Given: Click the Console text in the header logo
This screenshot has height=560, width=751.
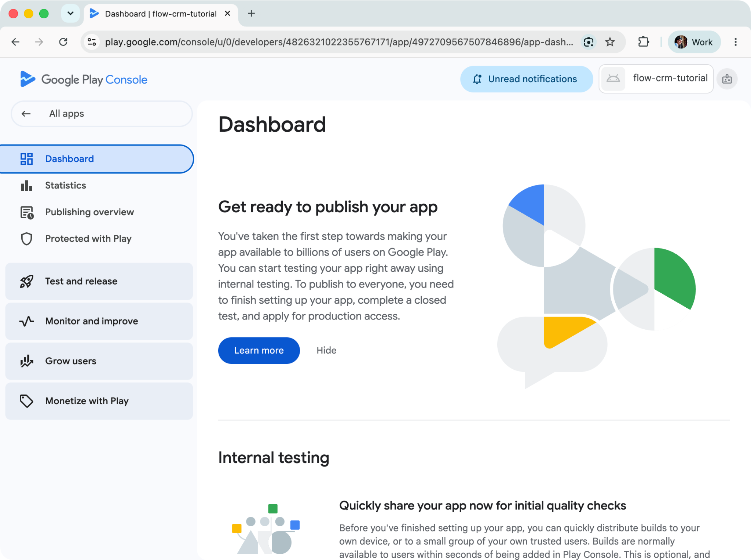Looking at the screenshot, I should (x=127, y=80).
